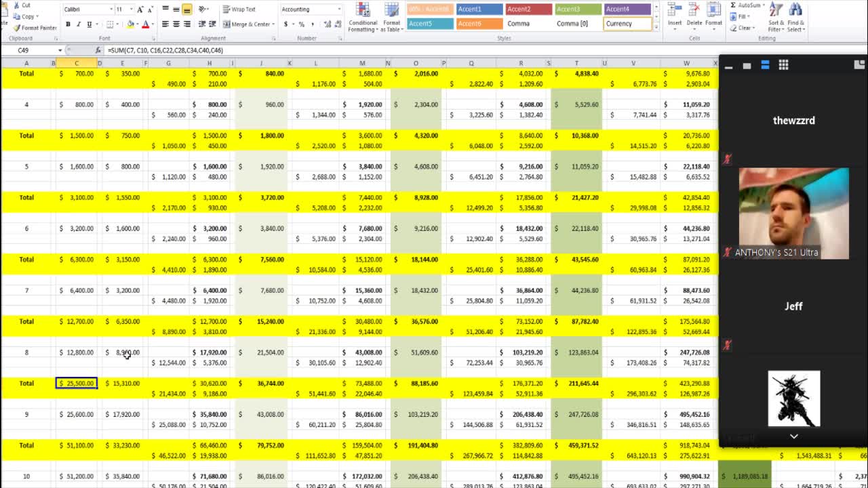
Task: Select cell containing 25,500.00
Action: [77, 384]
